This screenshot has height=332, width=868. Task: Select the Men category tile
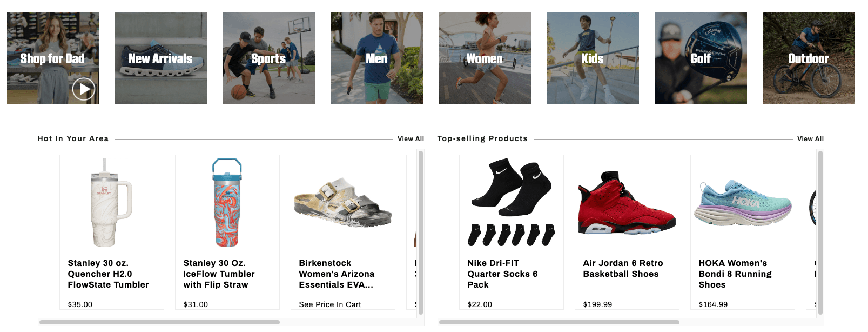click(x=376, y=58)
